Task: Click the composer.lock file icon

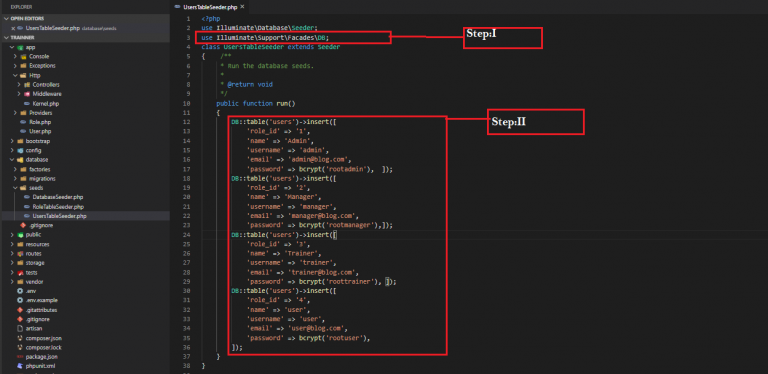Action: (x=20, y=348)
